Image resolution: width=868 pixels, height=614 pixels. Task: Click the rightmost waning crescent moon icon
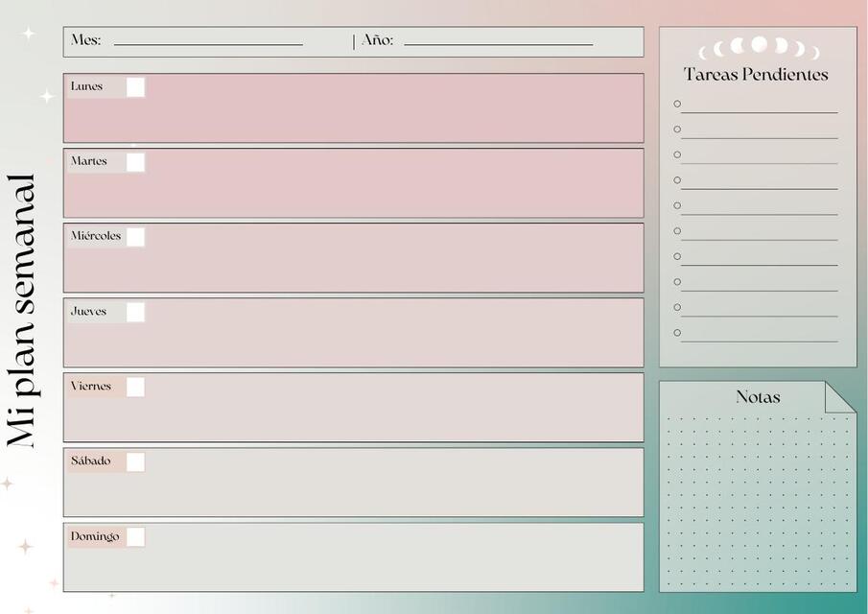[x=817, y=51]
